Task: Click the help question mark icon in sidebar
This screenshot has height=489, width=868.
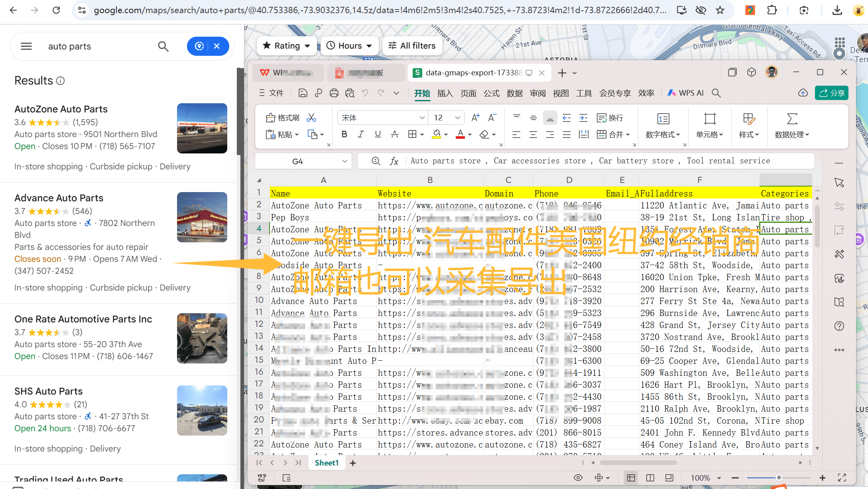Action: [839, 326]
